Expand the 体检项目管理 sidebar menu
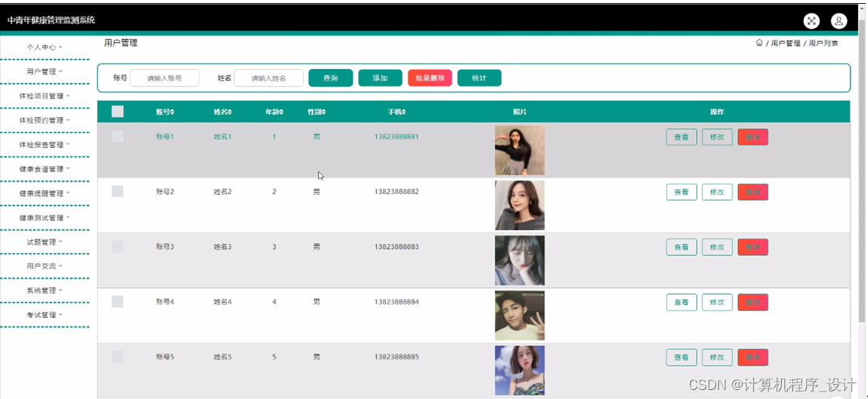The image size is (868, 399). (x=45, y=96)
